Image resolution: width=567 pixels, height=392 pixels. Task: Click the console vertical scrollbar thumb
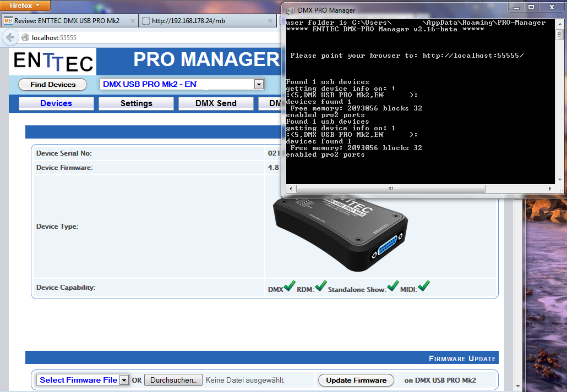click(x=559, y=35)
